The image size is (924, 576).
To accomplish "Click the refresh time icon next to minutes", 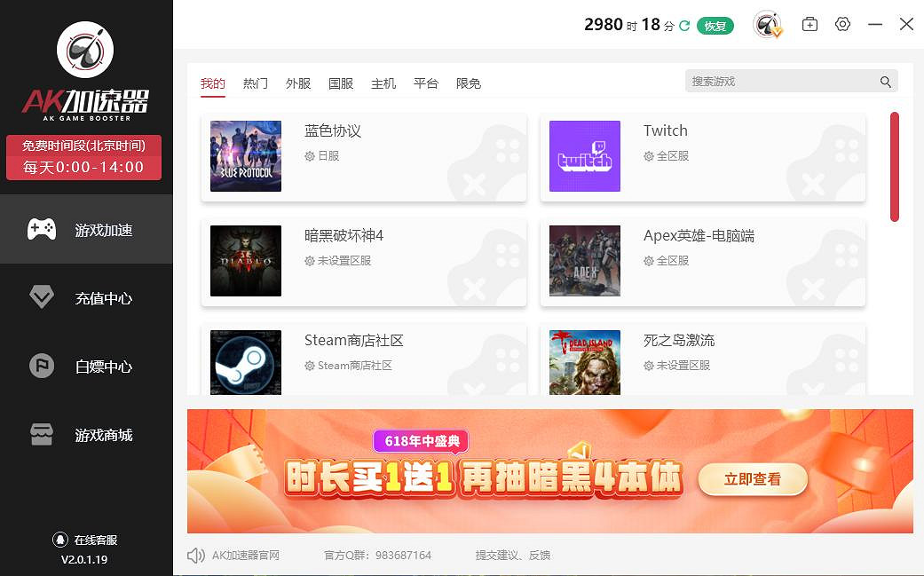I will pos(684,26).
